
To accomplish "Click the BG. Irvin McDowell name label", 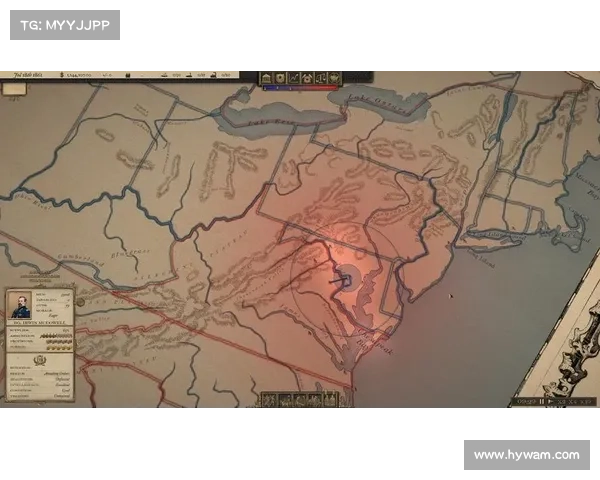I will click(40, 323).
